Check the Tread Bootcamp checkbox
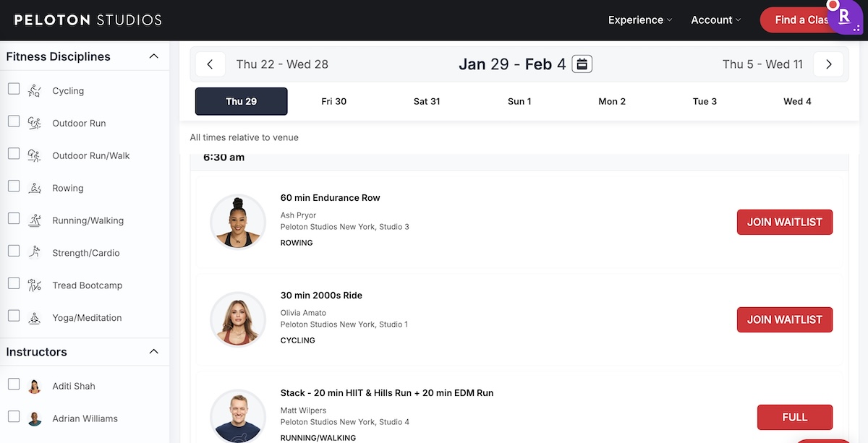The image size is (868, 443). click(14, 283)
